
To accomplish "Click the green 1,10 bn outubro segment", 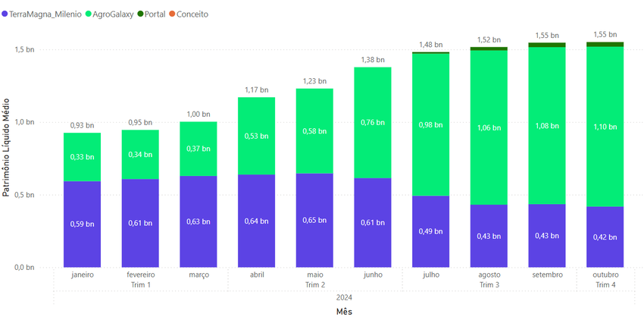I will (605, 127).
